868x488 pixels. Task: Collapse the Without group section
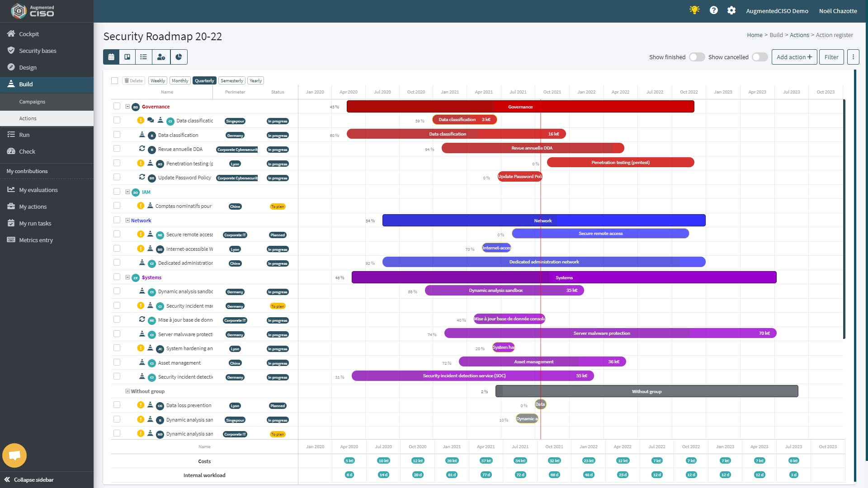(127, 391)
